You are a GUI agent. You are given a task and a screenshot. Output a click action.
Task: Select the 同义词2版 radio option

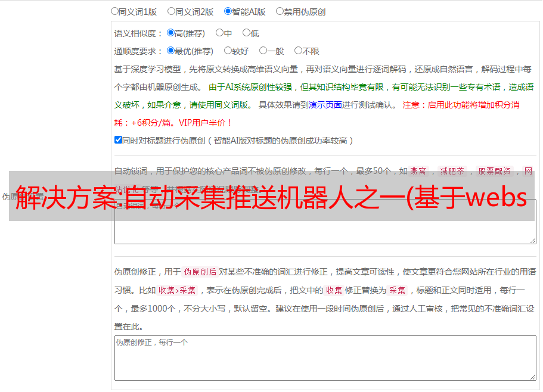point(171,11)
